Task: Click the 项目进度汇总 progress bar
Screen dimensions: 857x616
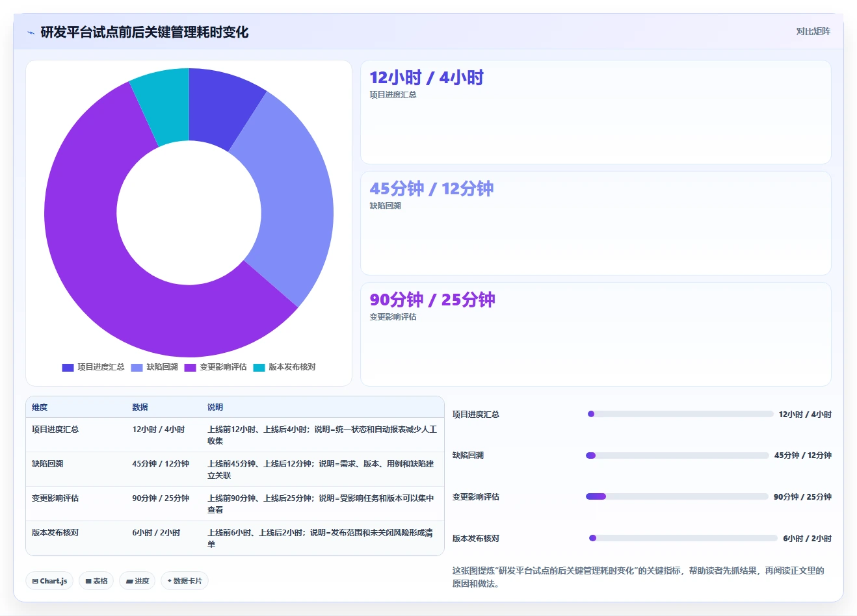Action: (680, 414)
